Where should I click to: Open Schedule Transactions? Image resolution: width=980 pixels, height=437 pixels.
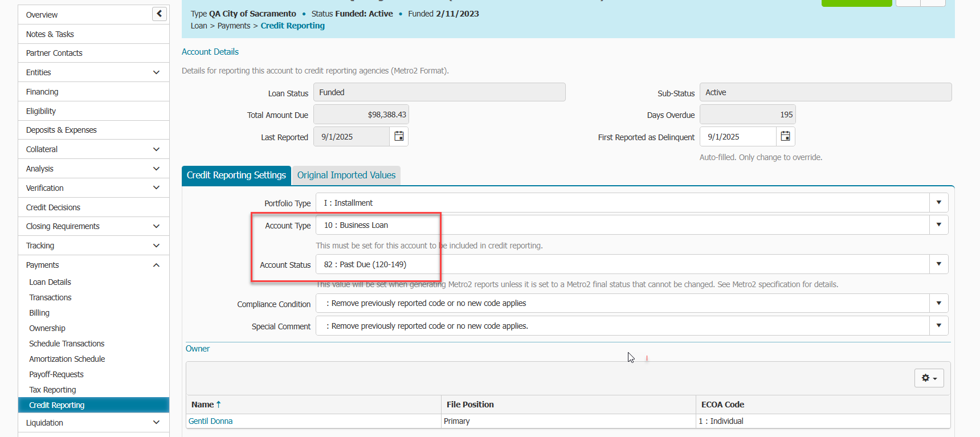[x=67, y=344]
